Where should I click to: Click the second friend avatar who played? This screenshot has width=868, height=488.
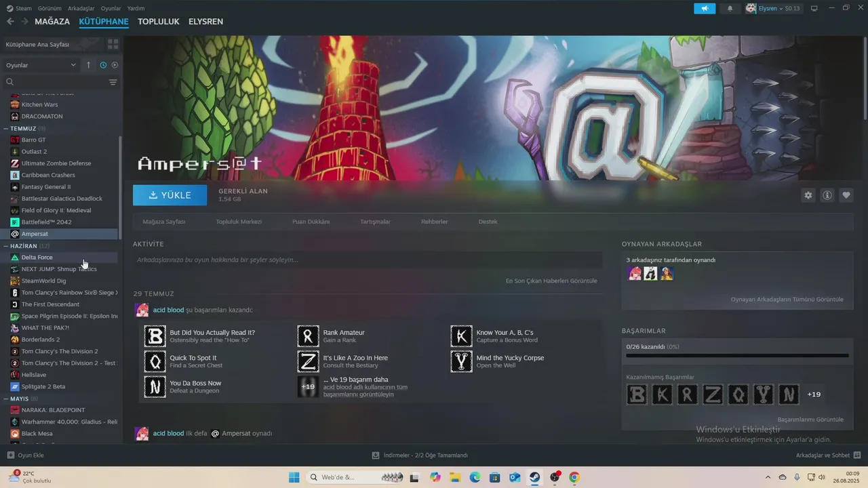point(650,274)
